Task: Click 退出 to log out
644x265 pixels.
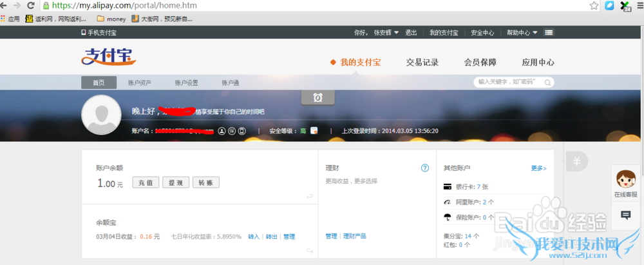Action: coord(411,32)
